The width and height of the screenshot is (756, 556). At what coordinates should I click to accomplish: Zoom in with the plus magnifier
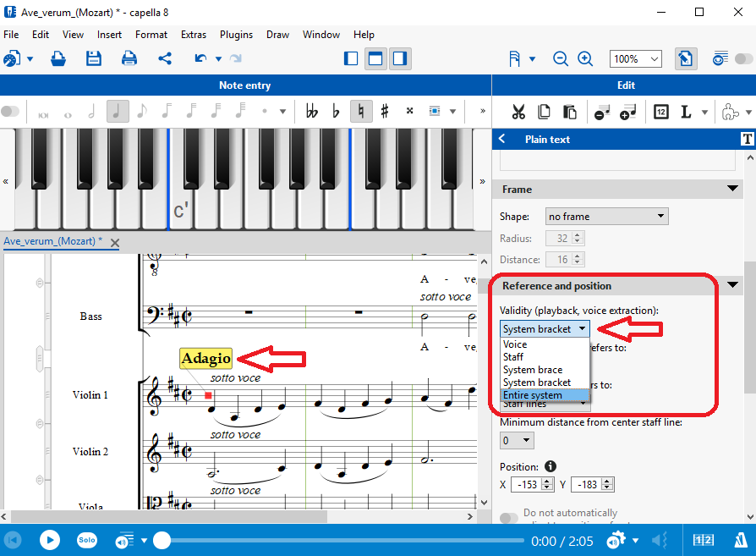click(x=585, y=59)
